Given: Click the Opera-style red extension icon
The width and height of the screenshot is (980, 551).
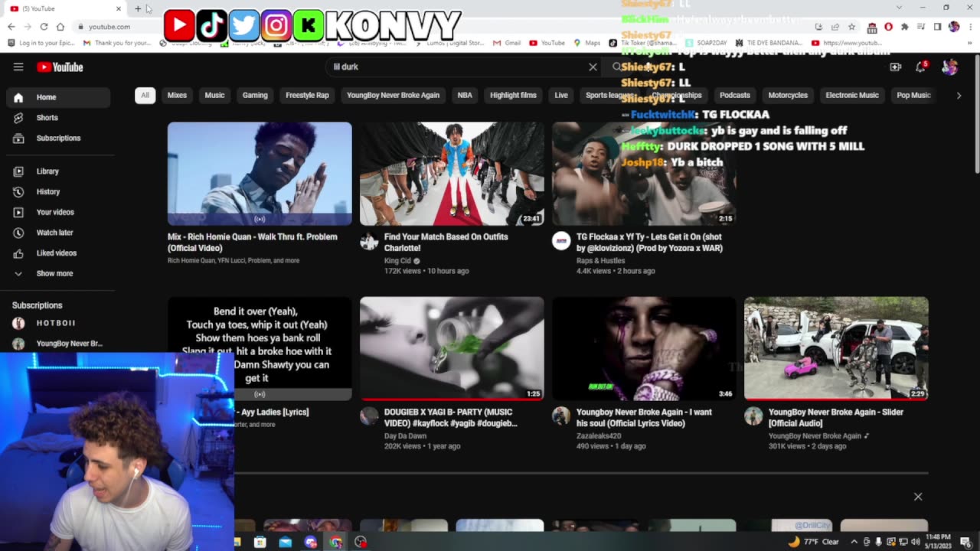Looking at the screenshot, I should tap(888, 27).
